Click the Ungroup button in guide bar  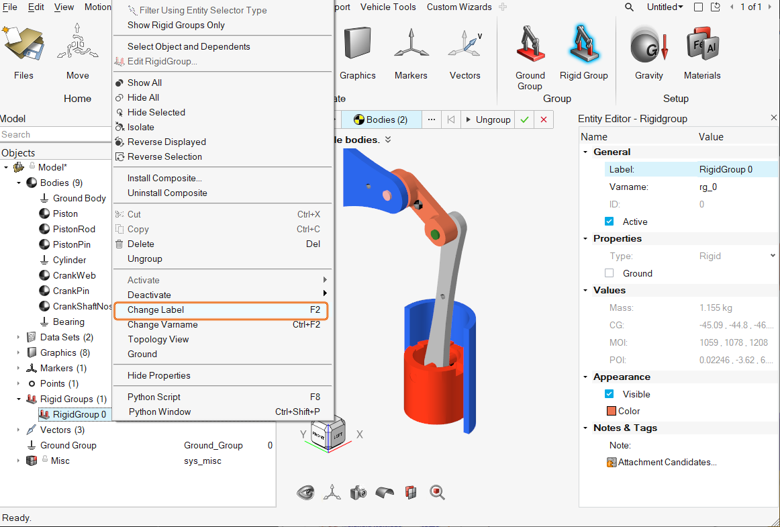[x=487, y=120]
